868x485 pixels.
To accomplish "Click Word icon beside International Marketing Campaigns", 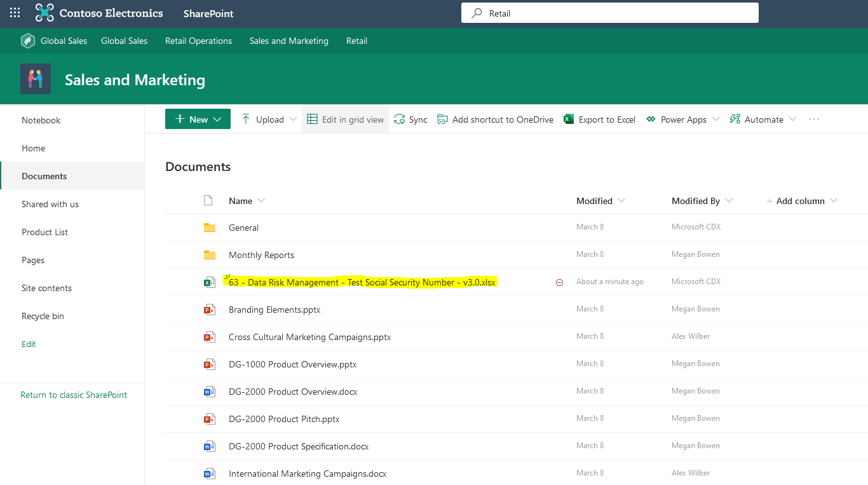I will [210, 474].
